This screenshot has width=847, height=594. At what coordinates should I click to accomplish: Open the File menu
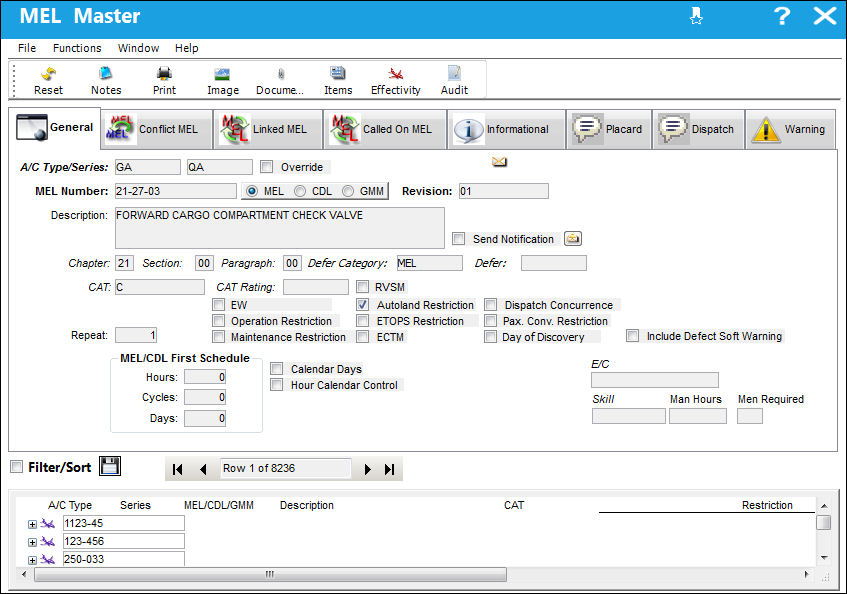click(x=27, y=48)
